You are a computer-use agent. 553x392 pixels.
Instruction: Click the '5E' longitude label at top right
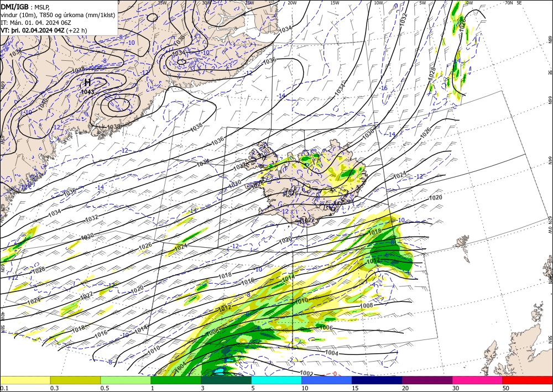point(519,2)
